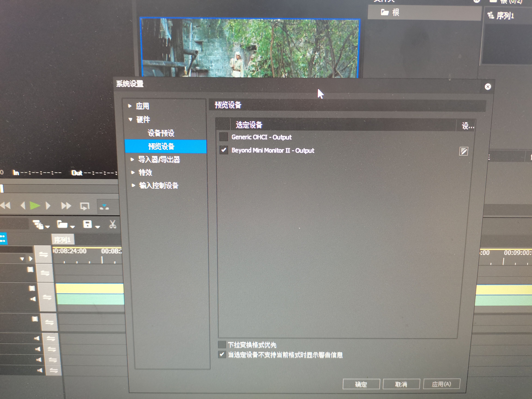Click the scissors cut icon

click(113, 224)
